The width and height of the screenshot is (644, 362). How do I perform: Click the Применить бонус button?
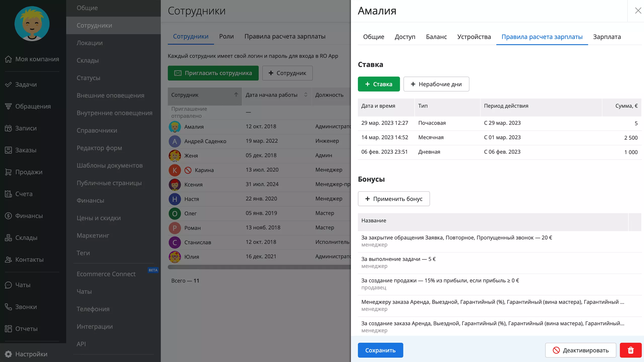click(394, 199)
